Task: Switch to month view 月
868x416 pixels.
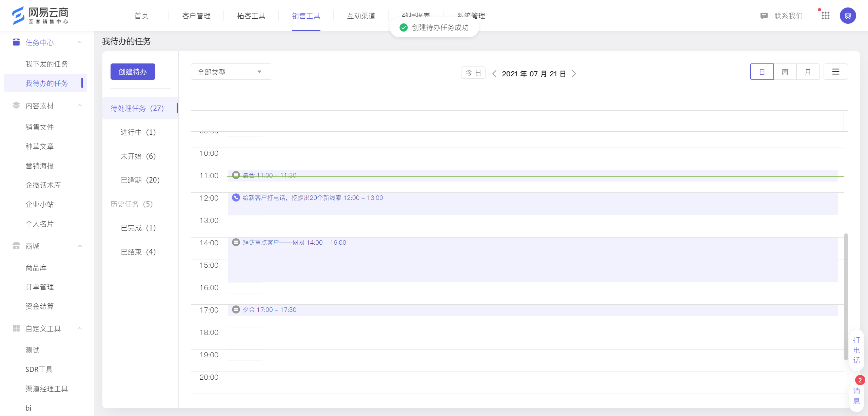Action: coord(808,72)
